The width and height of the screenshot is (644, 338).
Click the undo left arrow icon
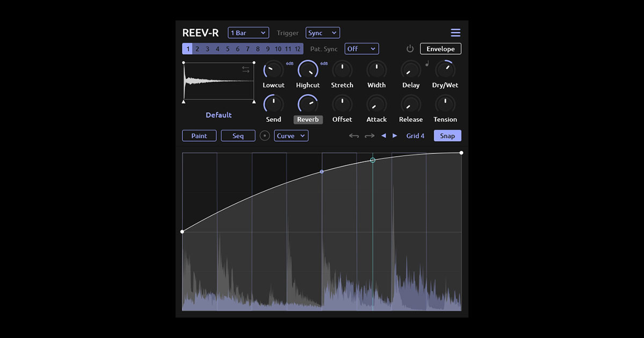click(x=354, y=136)
